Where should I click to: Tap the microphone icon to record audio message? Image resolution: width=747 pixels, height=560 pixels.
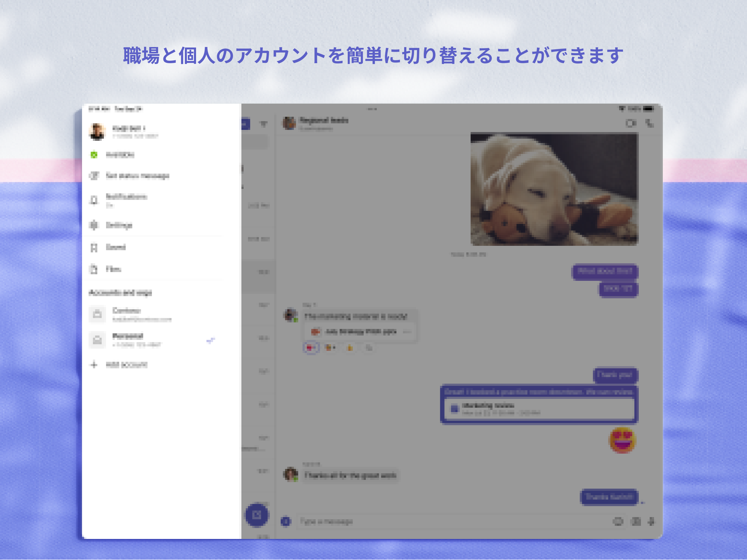[x=651, y=521]
